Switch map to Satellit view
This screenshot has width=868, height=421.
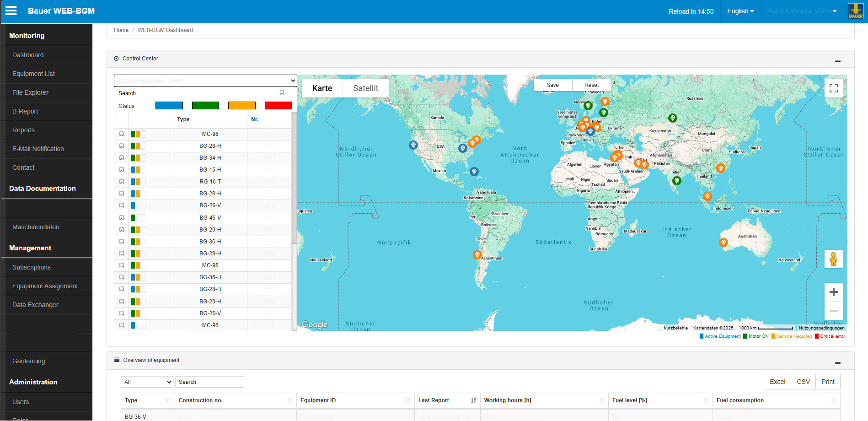tap(366, 88)
